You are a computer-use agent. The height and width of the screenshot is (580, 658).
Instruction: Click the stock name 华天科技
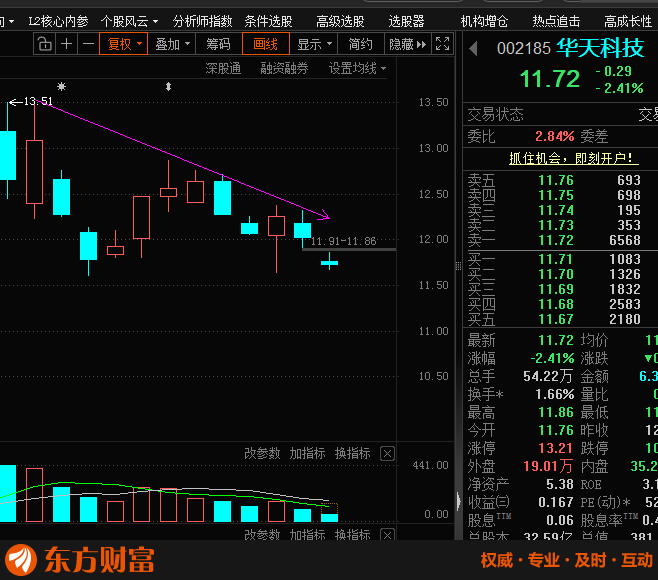tap(601, 48)
